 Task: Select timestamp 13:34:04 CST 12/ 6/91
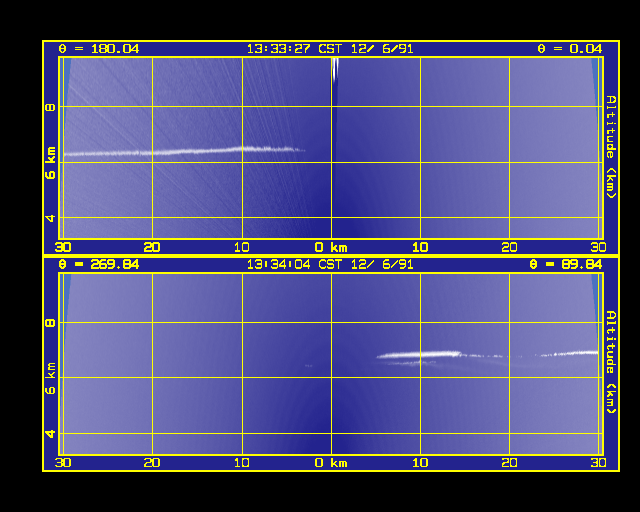pos(330,265)
